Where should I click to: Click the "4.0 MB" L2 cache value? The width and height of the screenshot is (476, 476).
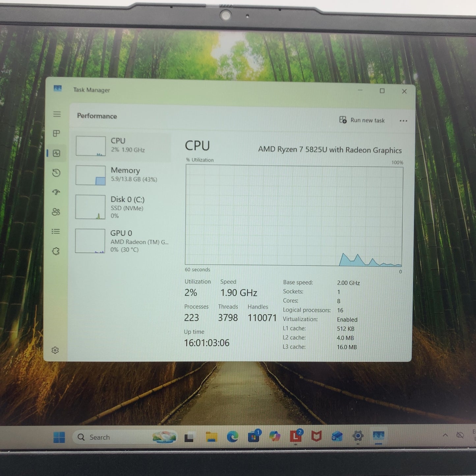(x=345, y=338)
